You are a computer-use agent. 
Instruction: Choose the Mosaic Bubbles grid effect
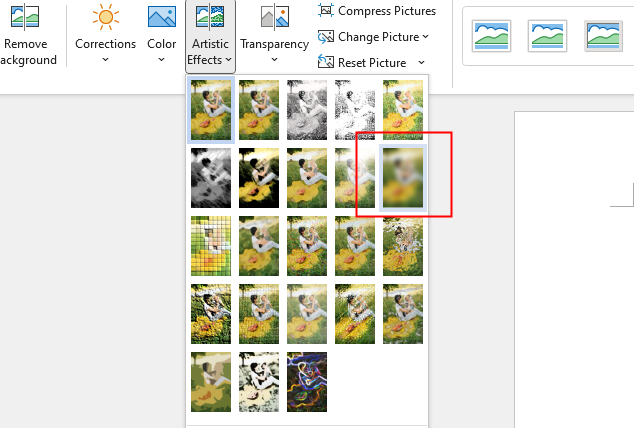(211, 246)
